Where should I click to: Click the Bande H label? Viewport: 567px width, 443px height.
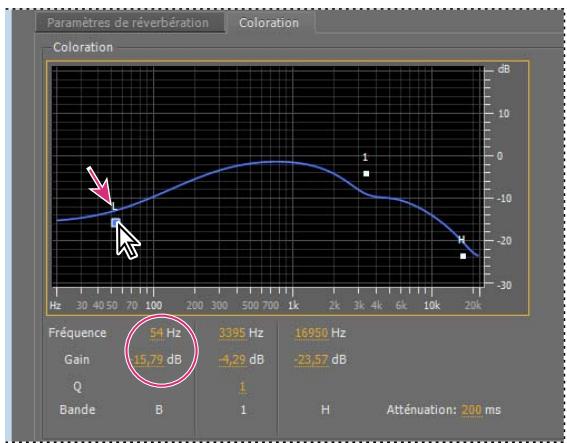(x=325, y=410)
